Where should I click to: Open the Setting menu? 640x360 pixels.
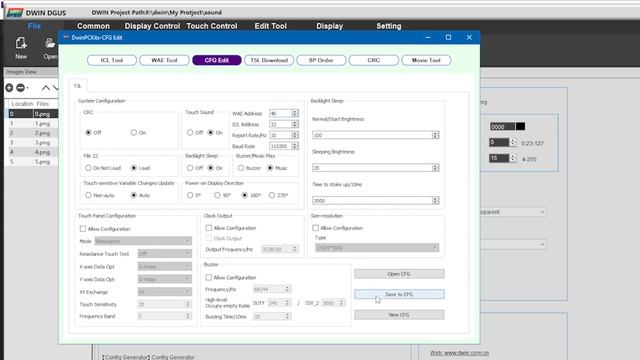(x=389, y=26)
